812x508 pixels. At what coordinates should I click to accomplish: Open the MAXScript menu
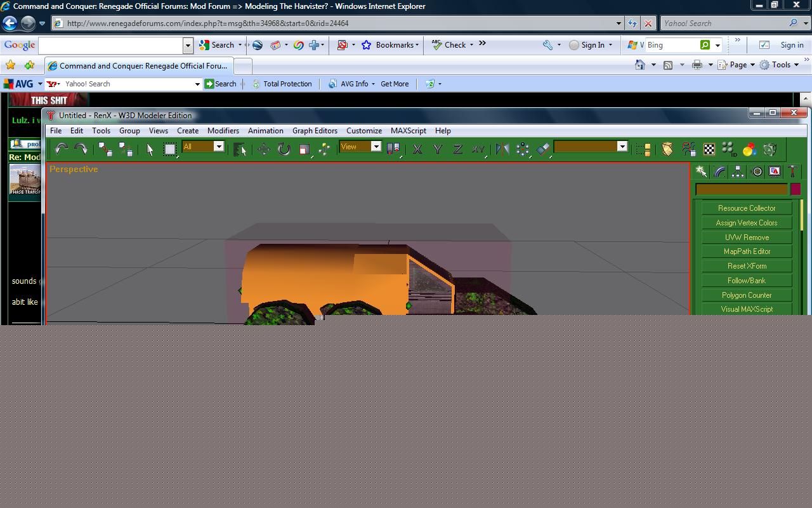click(x=408, y=131)
